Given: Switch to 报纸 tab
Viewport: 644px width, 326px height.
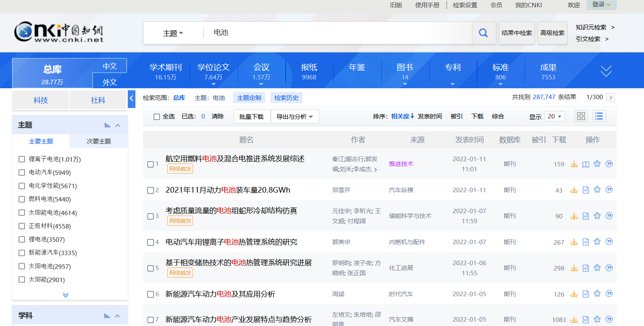Looking at the screenshot, I should point(309,71).
